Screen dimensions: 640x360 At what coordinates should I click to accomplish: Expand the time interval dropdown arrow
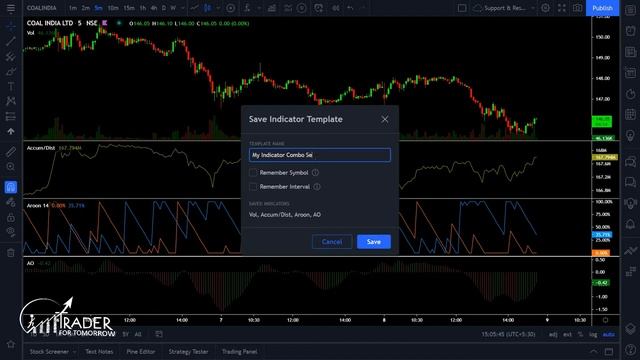pyautogui.click(x=182, y=8)
